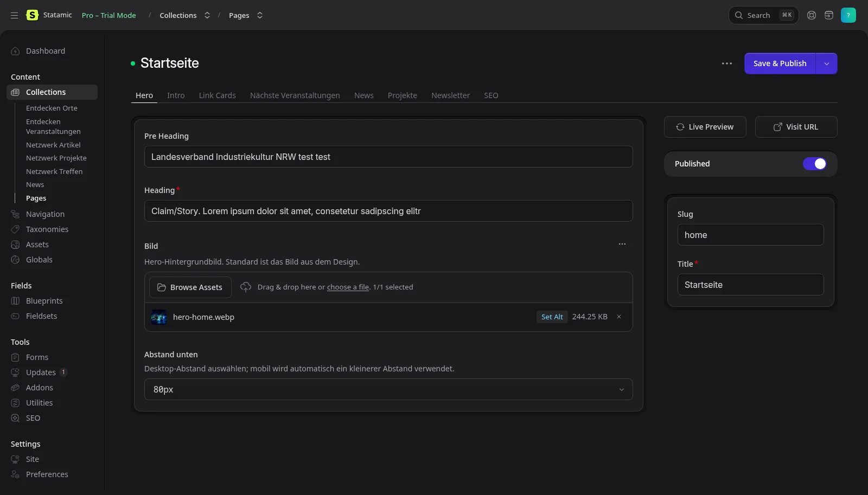Click the Fieldsets icon in sidebar

click(x=15, y=316)
